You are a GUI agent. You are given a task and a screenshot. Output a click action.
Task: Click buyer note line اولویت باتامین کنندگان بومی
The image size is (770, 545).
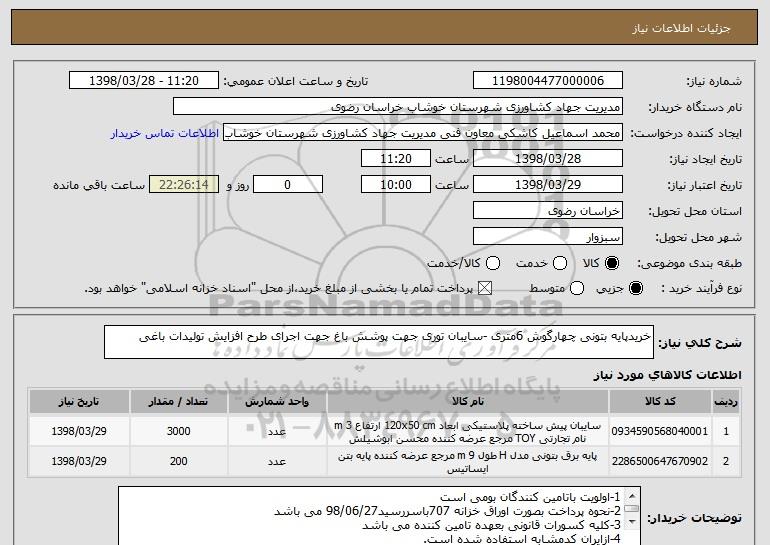point(530,497)
